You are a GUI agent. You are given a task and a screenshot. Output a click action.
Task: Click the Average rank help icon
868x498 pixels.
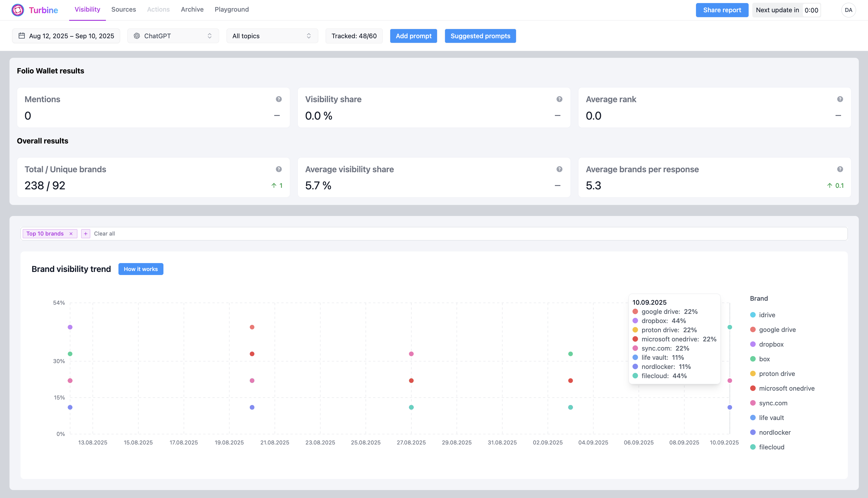pyautogui.click(x=840, y=99)
